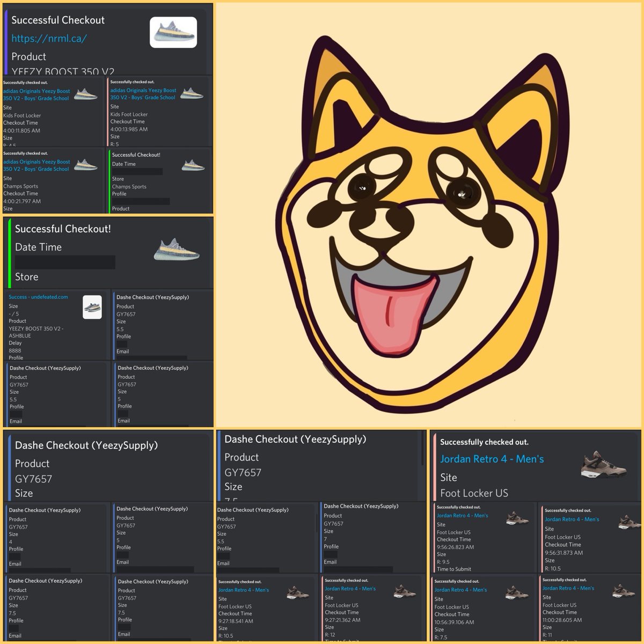Select the checkout time 9:56:26.823 AM
644x644 pixels.
point(455,547)
